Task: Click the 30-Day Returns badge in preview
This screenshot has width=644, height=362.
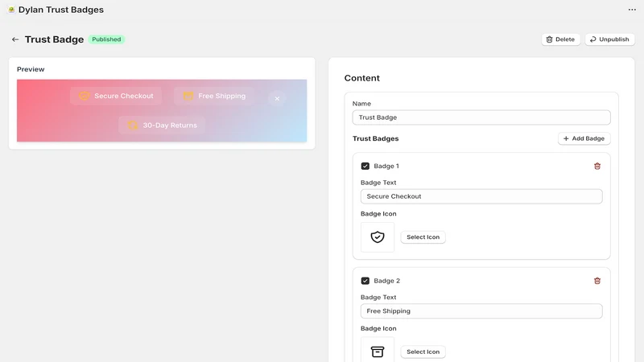Action: [162, 125]
